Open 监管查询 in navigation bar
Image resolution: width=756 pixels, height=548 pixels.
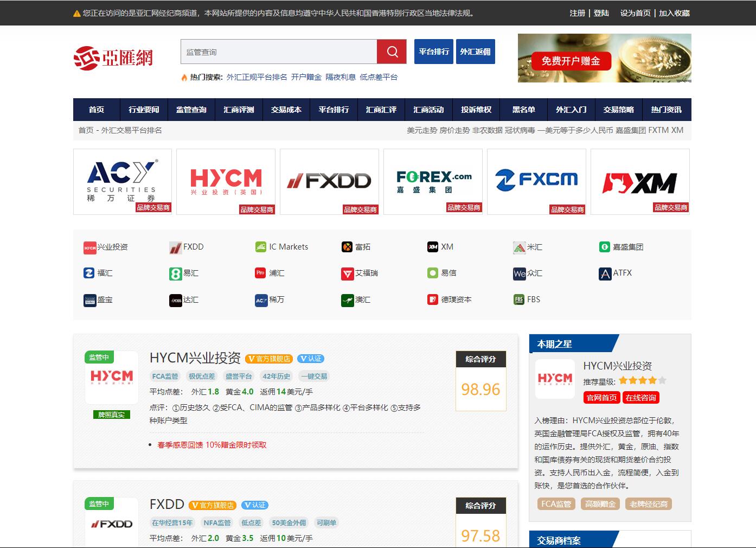pos(191,110)
